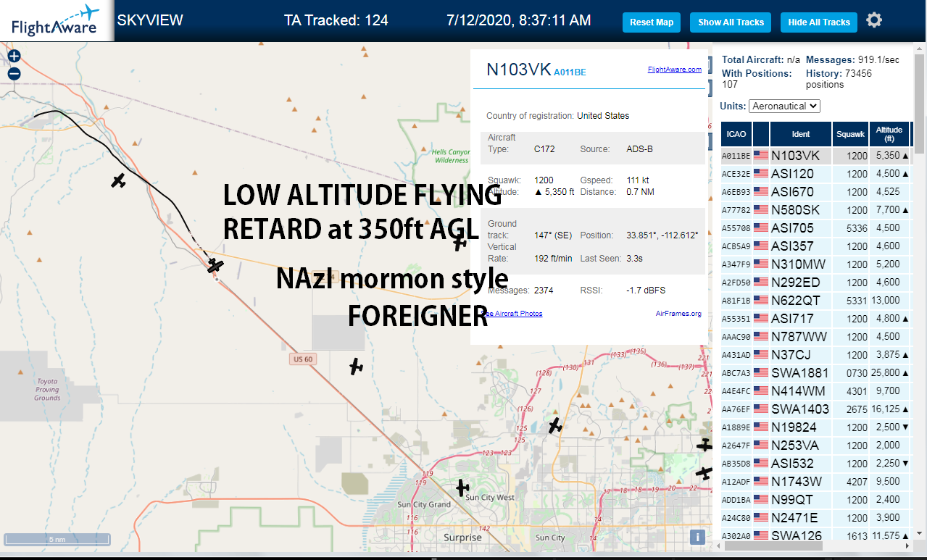927x560 pixels.
Task: Select the ASI532 aircraft row
Action: (815, 464)
